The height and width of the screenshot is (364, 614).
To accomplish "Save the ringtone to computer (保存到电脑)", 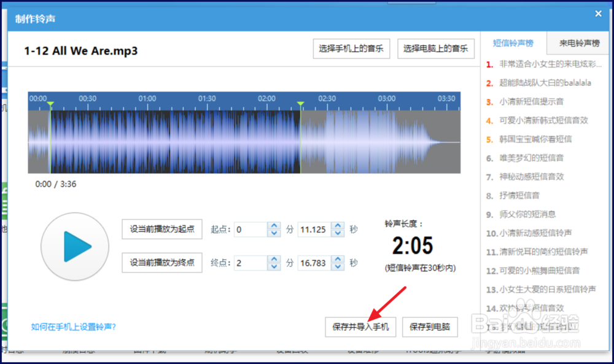I will click(430, 327).
